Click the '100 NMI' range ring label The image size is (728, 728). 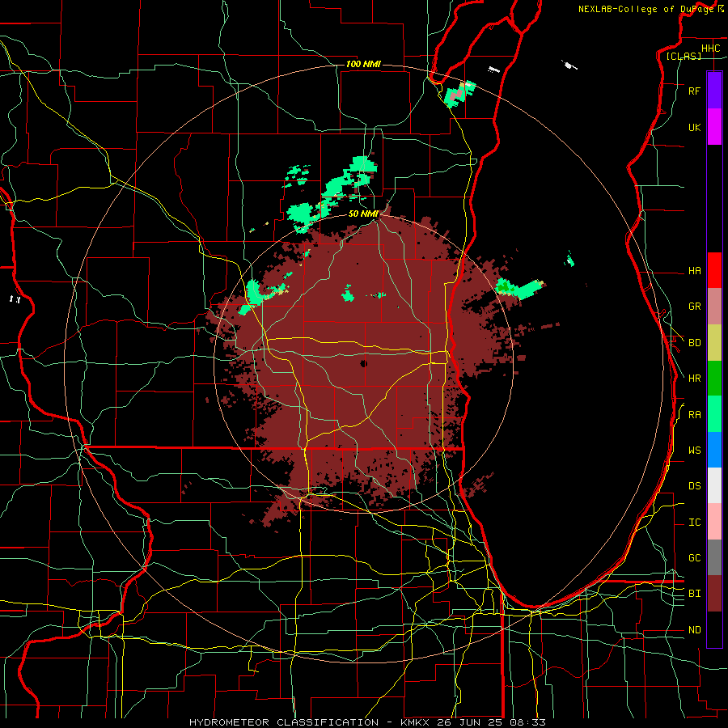(363, 64)
